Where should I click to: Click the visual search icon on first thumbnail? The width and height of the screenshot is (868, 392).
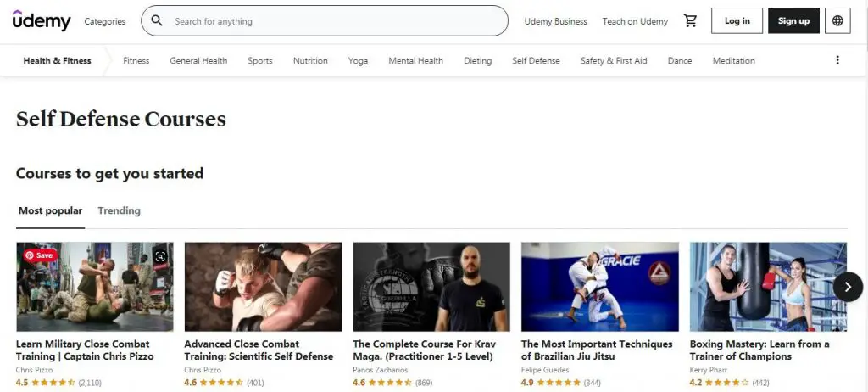pyautogui.click(x=161, y=255)
